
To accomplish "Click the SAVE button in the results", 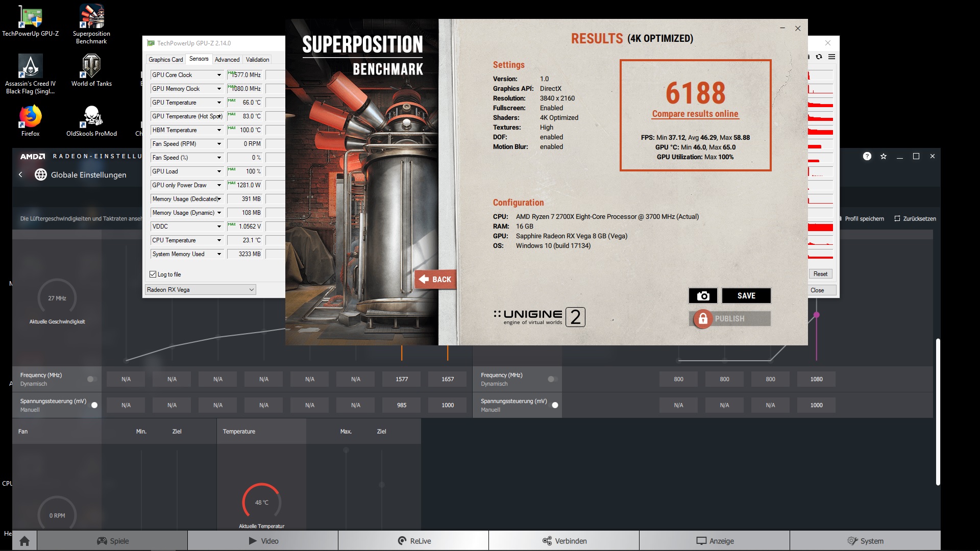I will pos(746,296).
